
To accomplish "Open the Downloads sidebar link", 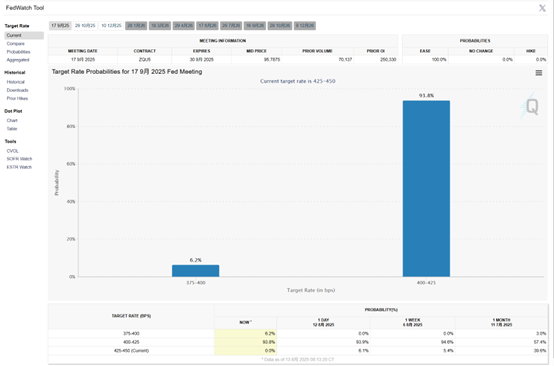I will coord(17,90).
